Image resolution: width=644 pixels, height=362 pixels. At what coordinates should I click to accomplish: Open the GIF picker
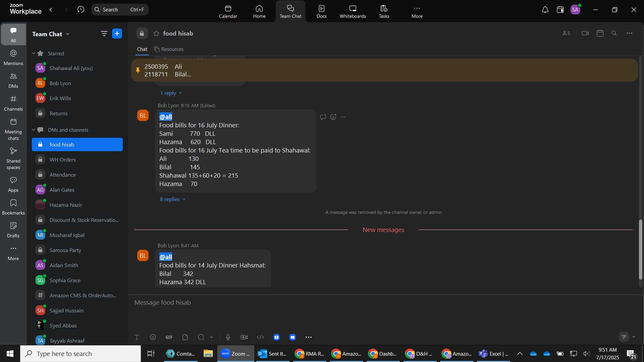click(169, 337)
